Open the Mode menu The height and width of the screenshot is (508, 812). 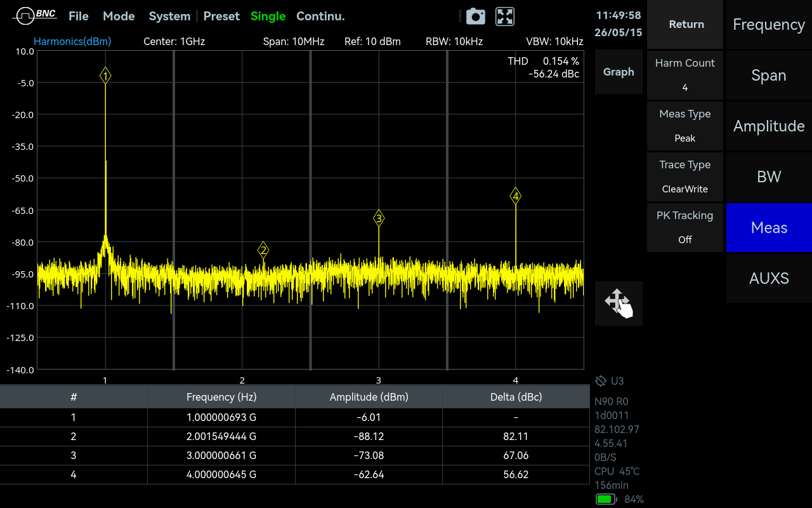119,17
